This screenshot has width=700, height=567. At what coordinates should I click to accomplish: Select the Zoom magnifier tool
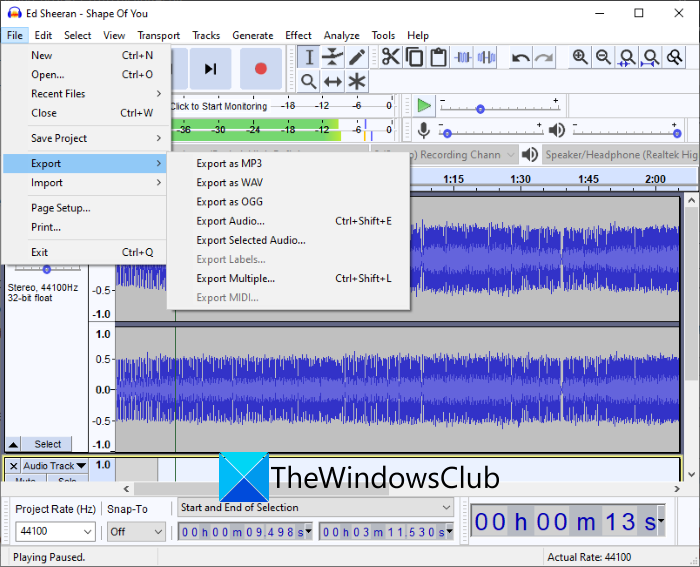tap(309, 81)
